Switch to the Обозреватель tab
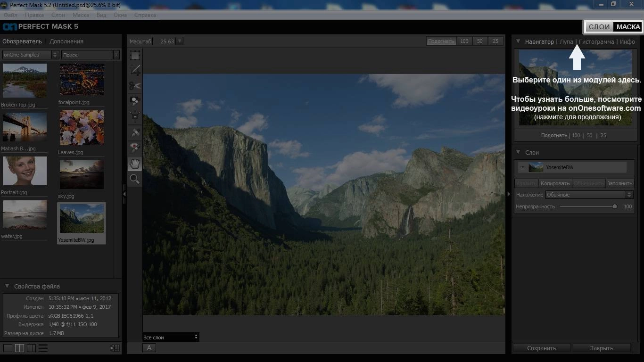This screenshot has width=644, height=362. [22, 41]
